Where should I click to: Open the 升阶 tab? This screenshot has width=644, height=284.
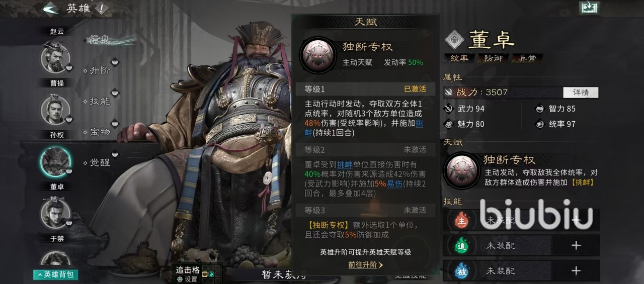[100, 70]
